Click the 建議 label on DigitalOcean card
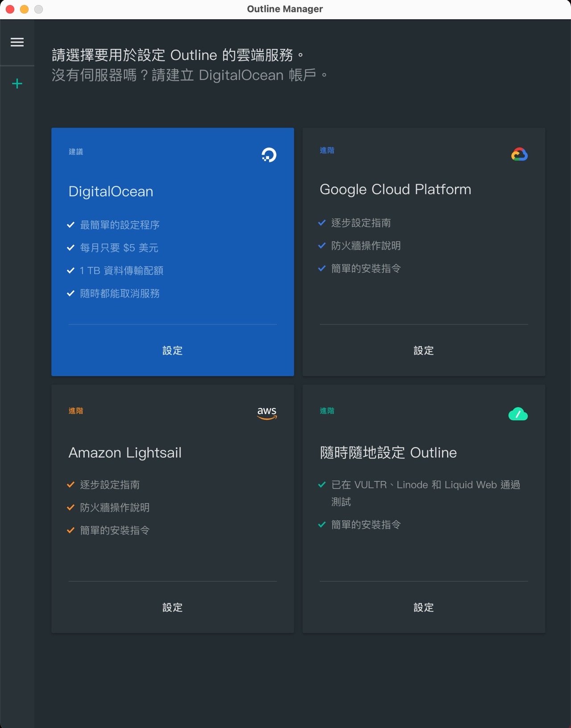Screen dimensions: 571x728 tap(76, 152)
